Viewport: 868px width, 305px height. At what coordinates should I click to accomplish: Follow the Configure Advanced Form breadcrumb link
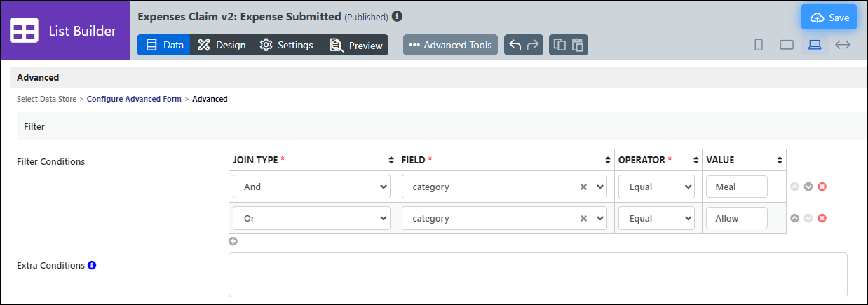point(134,99)
